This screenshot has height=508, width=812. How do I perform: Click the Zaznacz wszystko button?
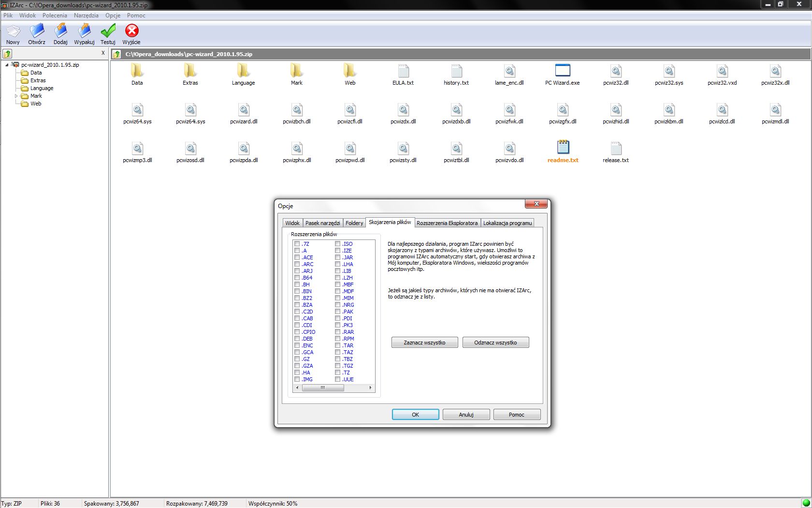point(424,343)
